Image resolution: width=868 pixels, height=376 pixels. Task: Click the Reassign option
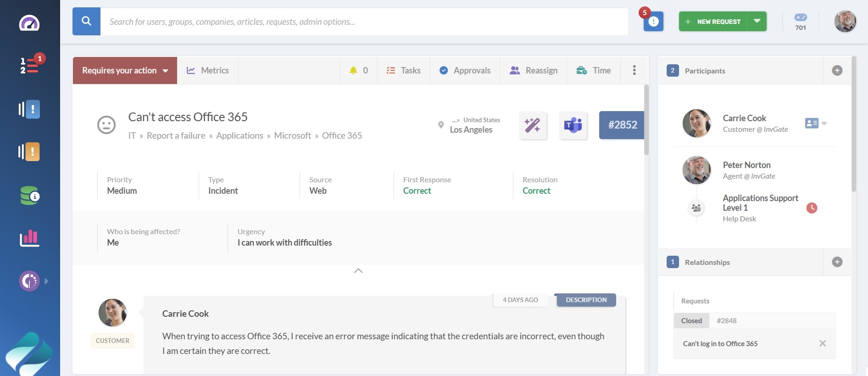(x=534, y=70)
